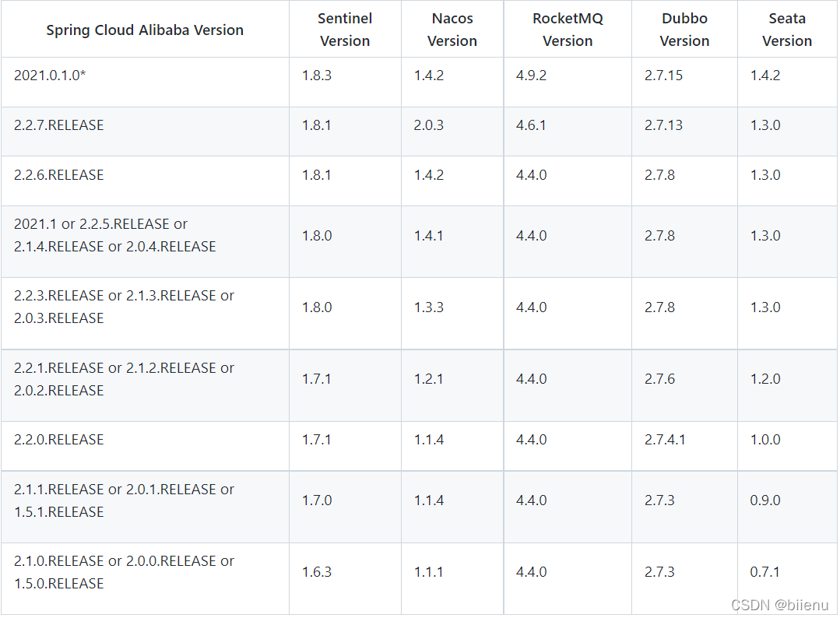Viewport: 840px width, 618px height.
Task: Click the Sentinel Version column header
Action: [x=345, y=30]
